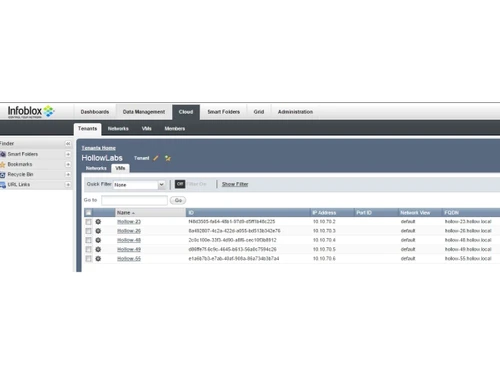Click the Infoblox logo
500x375 pixels.
[31, 111]
